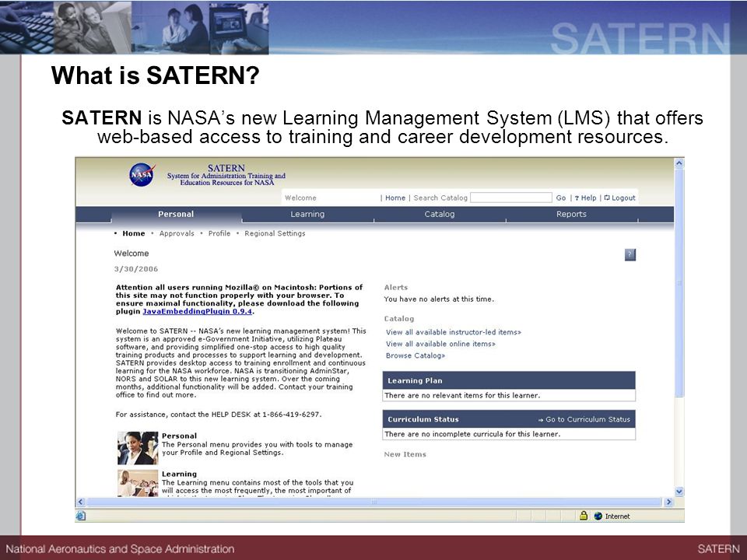This screenshot has width=747, height=560.
Task: Click the help question mark icon by Welcome
Action: point(630,255)
